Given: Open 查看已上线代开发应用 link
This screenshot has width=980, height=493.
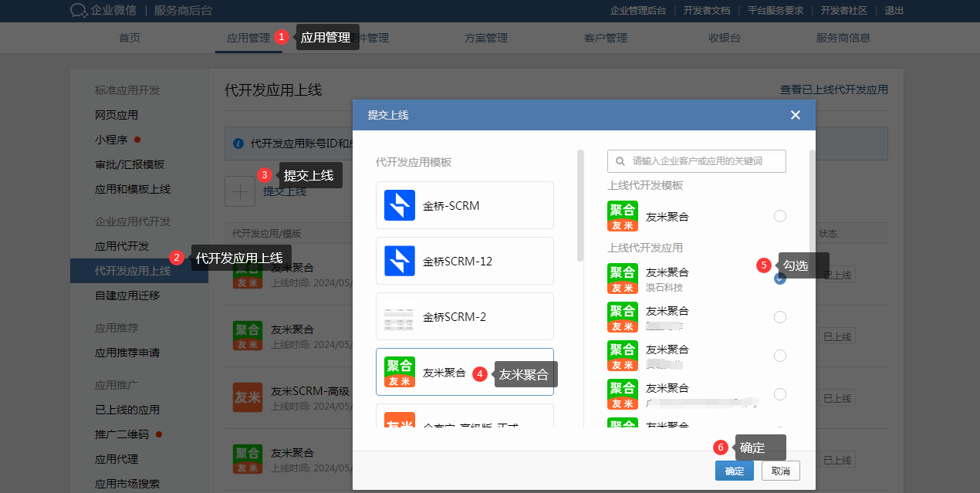Looking at the screenshot, I should (x=833, y=89).
